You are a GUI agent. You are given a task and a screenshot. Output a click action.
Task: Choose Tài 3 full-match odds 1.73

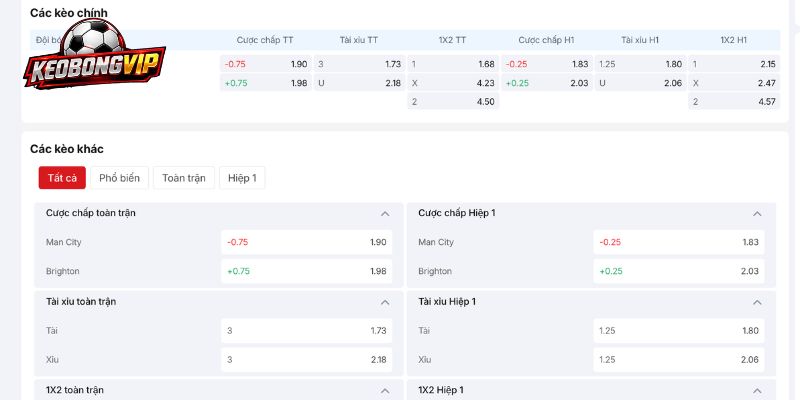pos(307,331)
